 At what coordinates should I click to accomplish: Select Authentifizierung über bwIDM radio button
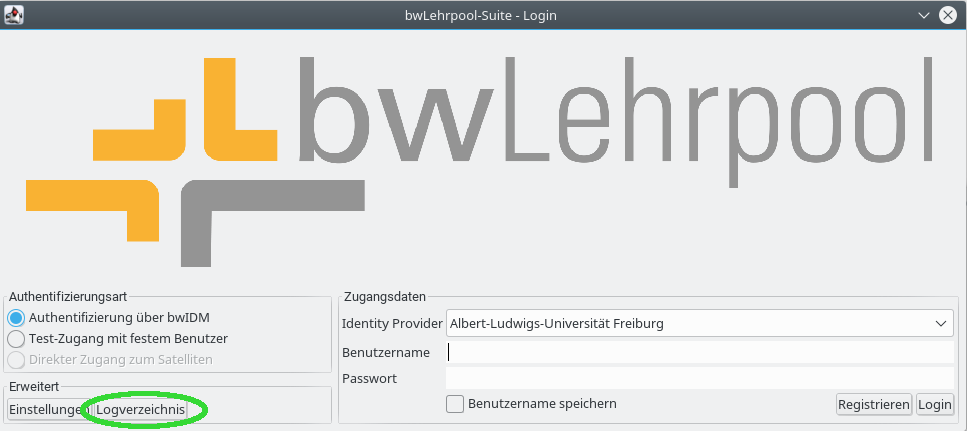point(16,318)
